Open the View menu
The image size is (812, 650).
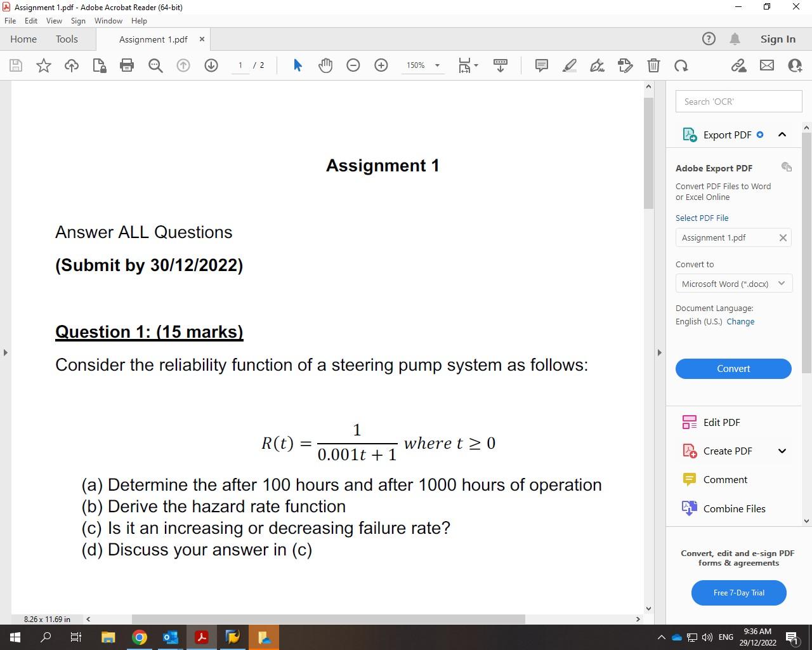[x=54, y=20]
